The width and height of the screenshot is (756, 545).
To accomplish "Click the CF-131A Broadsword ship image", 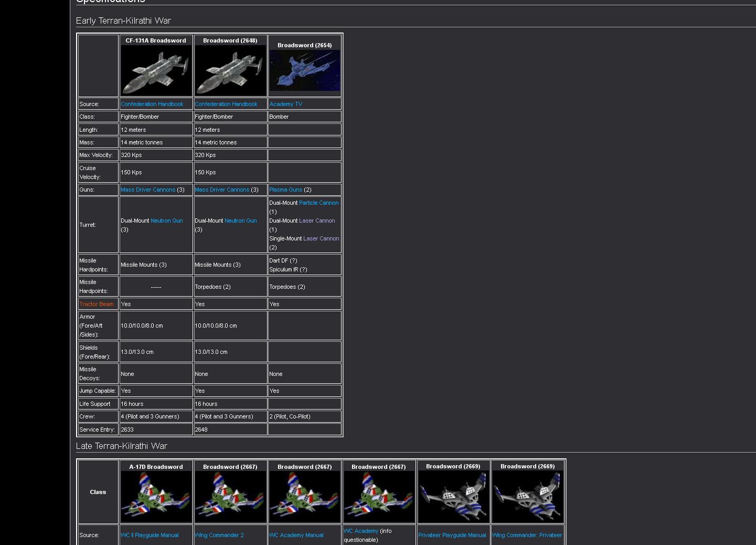I will [156, 70].
